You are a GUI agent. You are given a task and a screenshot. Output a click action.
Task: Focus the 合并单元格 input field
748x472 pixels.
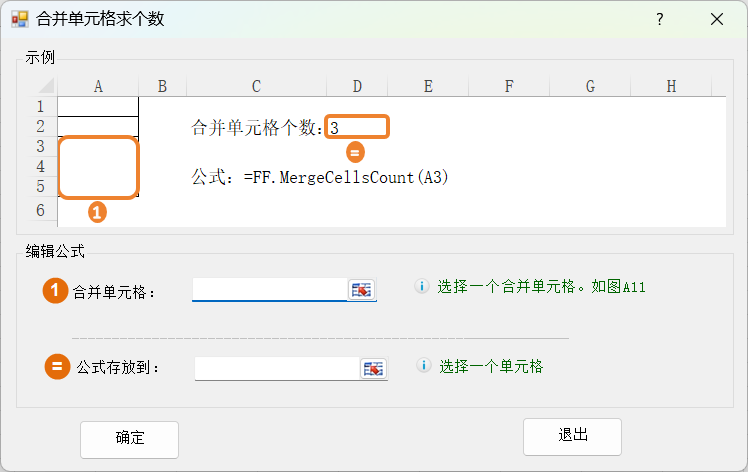tap(270, 290)
